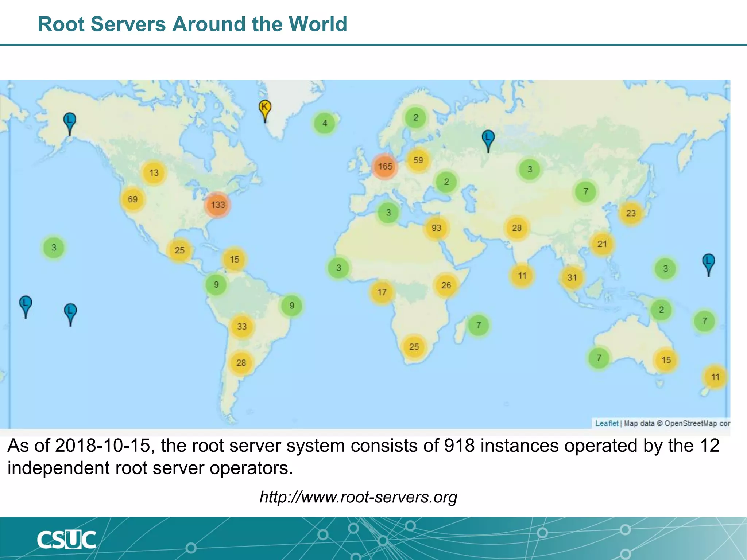Open the 7 cluster in Western Australia
Image resolution: width=747 pixels, height=560 pixels.
tap(599, 358)
